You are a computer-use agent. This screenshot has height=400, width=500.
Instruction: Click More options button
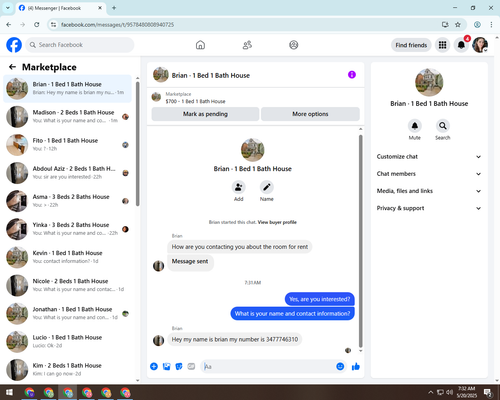click(x=310, y=114)
